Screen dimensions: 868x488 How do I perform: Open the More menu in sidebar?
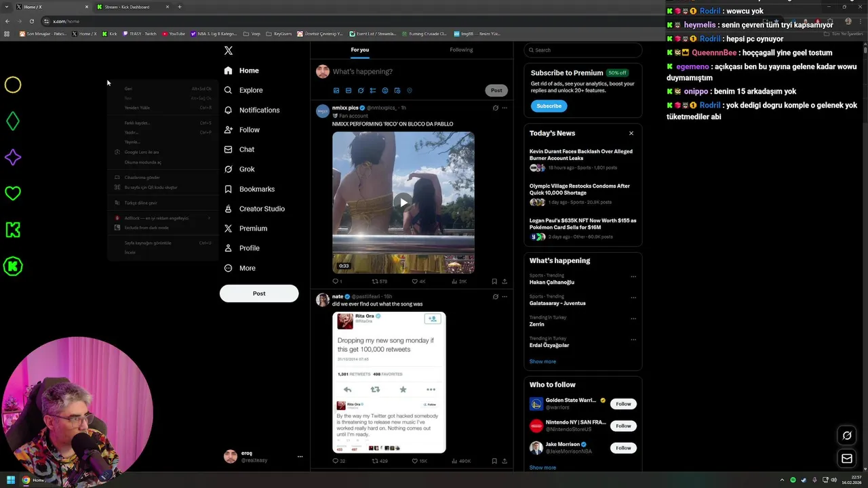tap(239, 268)
